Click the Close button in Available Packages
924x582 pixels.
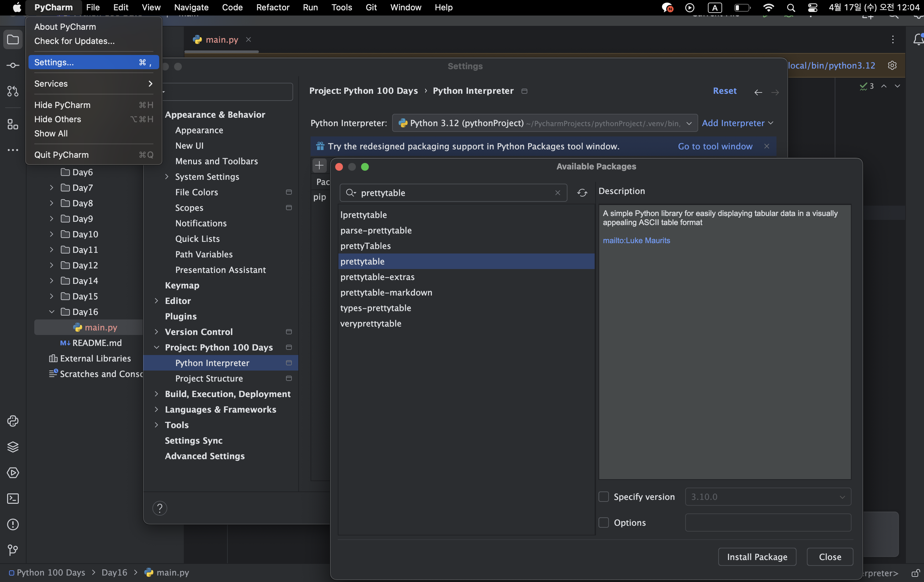click(x=830, y=557)
